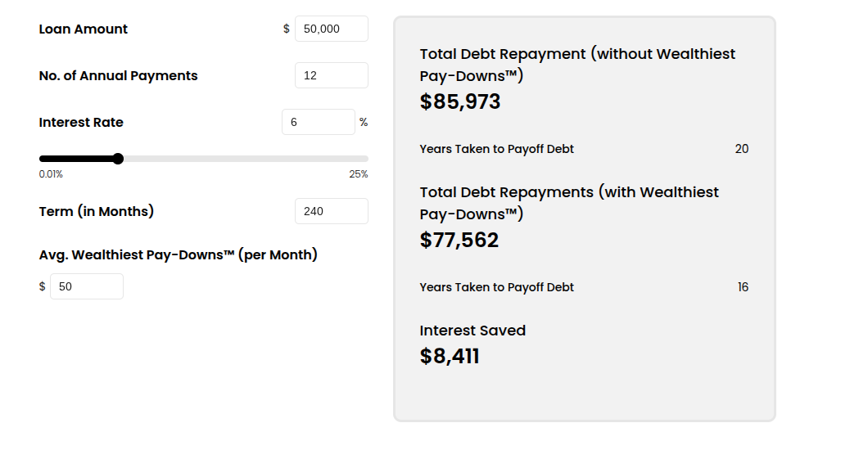Click the Interest Rate label text
Image resolution: width=868 pixels, height=468 pixels.
click(x=81, y=122)
